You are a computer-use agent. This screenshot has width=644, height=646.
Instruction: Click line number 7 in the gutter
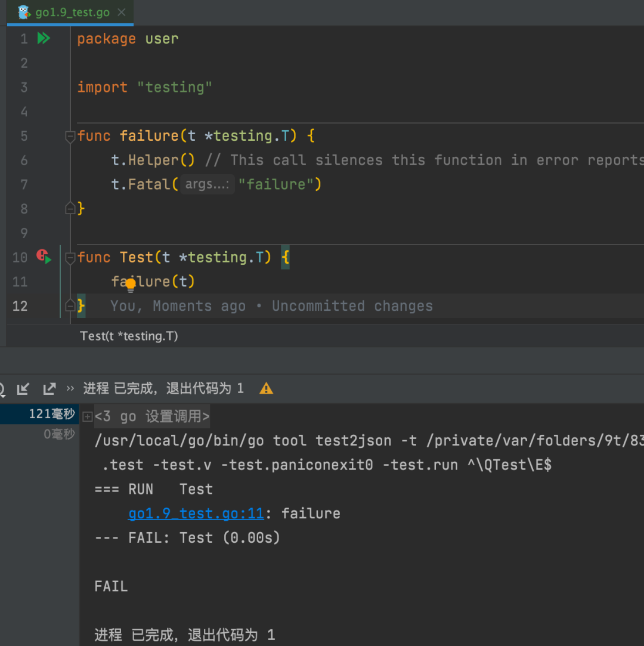(24, 184)
